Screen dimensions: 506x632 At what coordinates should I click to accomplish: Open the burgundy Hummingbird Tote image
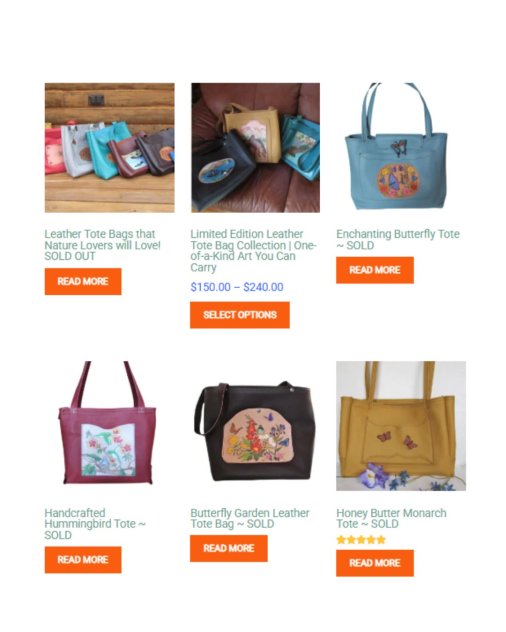[110, 426]
